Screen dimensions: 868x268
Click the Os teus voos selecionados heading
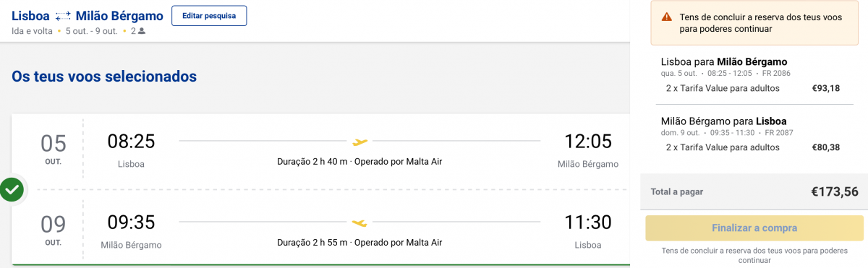(x=104, y=76)
